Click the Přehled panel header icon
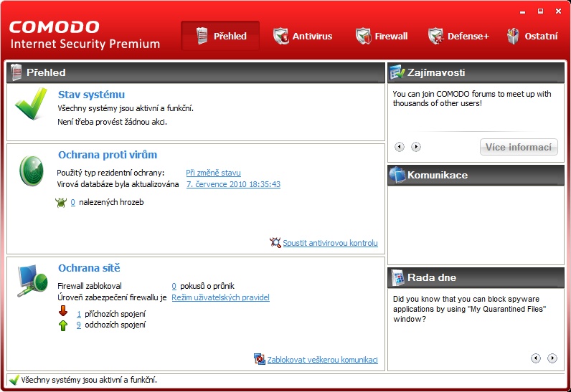 point(16,72)
